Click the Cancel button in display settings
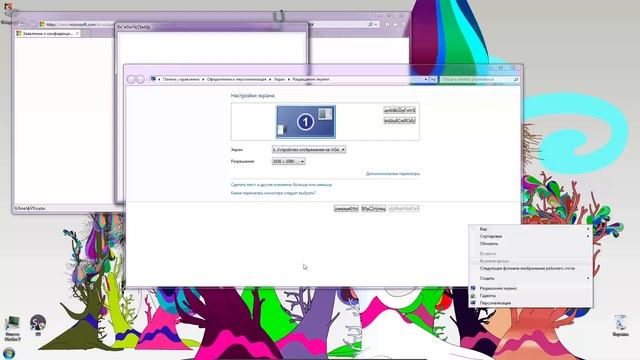This screenshot has width=640, height=360. pyautogui.click(x=373, y=209)
